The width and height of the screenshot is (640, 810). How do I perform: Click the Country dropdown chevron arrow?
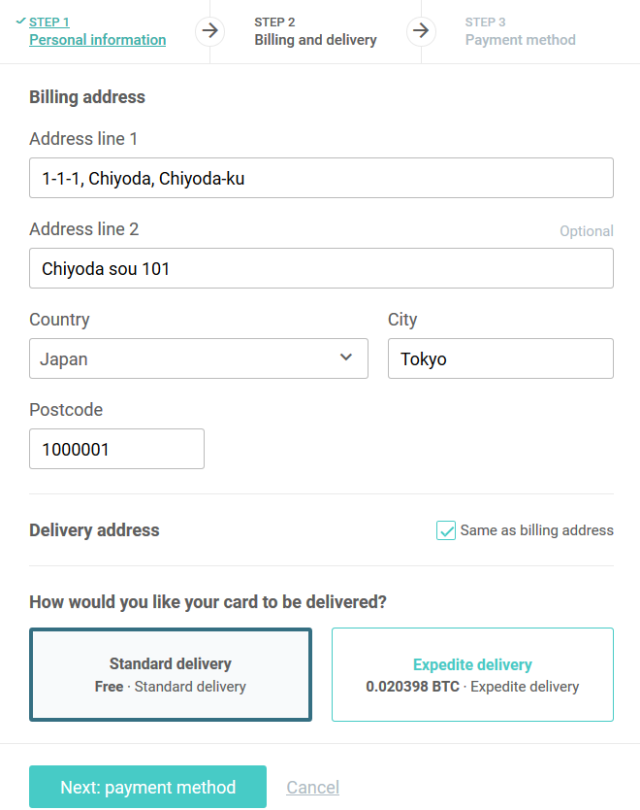point(346,358)
